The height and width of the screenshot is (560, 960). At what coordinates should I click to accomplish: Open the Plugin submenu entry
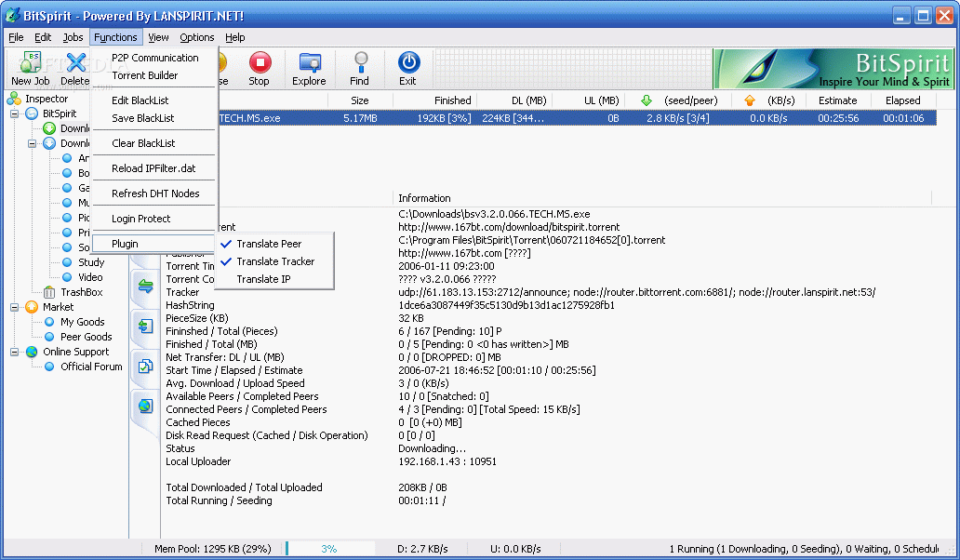point(153,244)
